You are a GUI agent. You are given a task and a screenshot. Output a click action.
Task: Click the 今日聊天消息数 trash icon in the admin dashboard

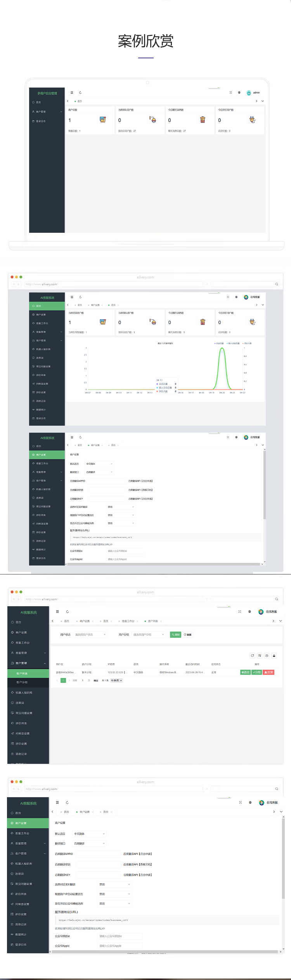tap(203, 120)
